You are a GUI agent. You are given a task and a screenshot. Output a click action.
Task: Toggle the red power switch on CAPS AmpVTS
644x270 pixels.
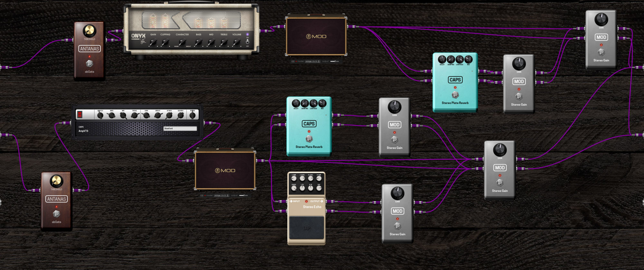[80, 115]
